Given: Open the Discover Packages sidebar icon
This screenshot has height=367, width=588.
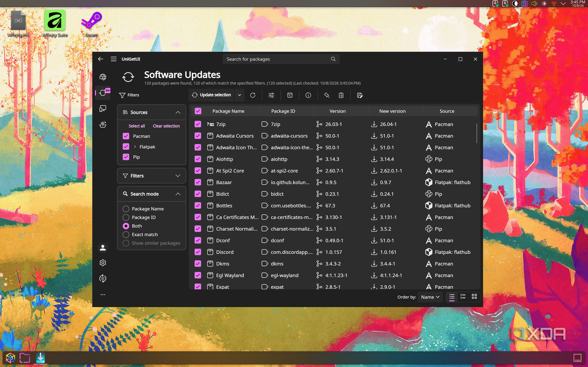Looking at the screenshot, I should pos(103,77).
